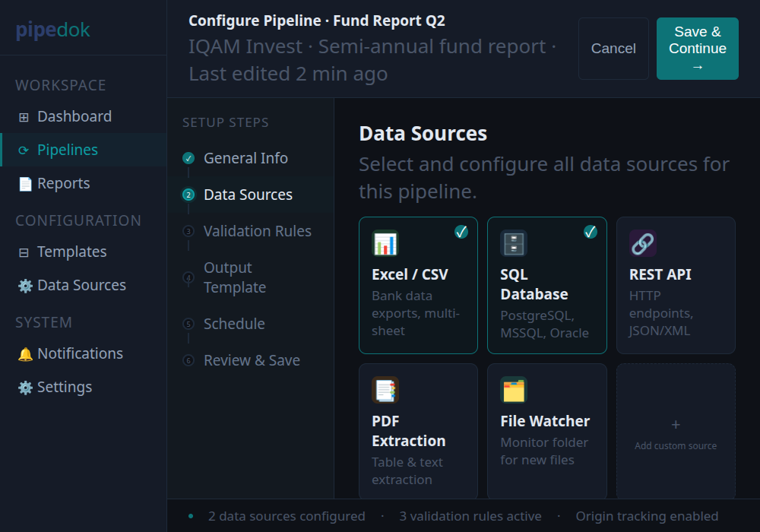The width and height of the screenshot is (760, 532).
Task: Click the Schedule step number
Action: 188,324
